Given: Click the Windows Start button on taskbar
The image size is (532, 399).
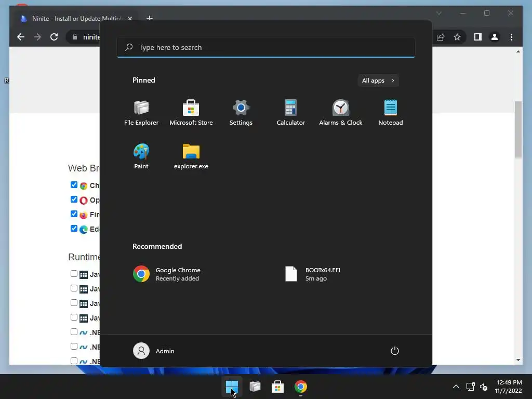Looking at the screenshot, I should [232, 387].
